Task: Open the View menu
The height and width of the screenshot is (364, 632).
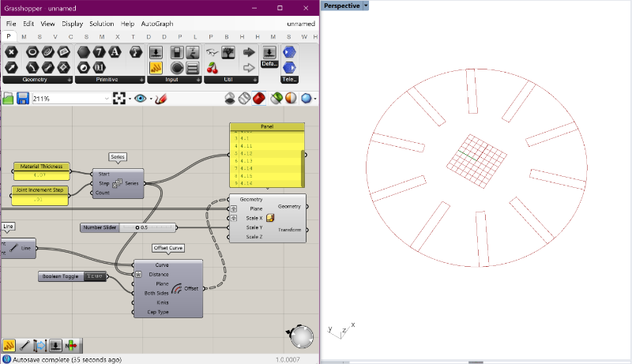Action: click(x=47, y=24)
